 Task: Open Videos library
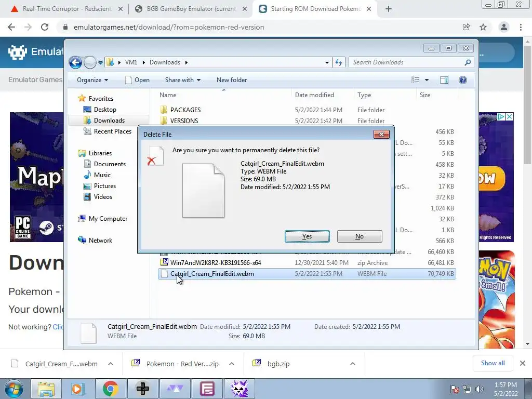(x=103, y=197)
